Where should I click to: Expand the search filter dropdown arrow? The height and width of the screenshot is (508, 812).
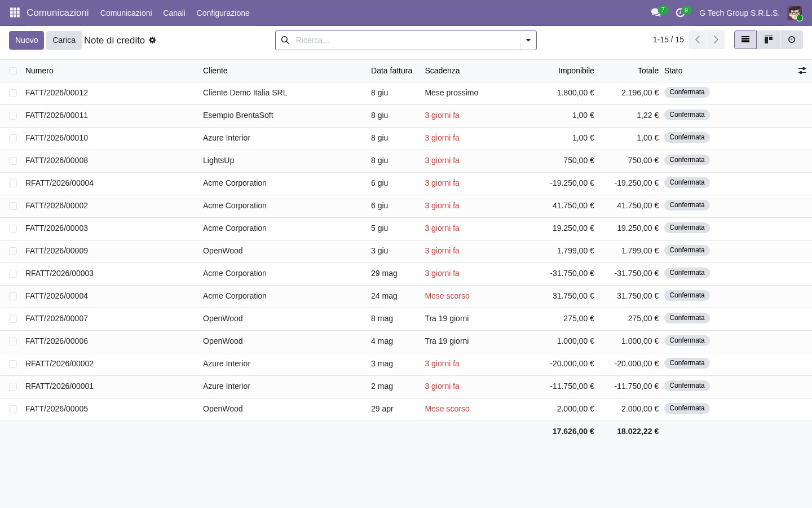pyautogui.click(x=528, y=40)
